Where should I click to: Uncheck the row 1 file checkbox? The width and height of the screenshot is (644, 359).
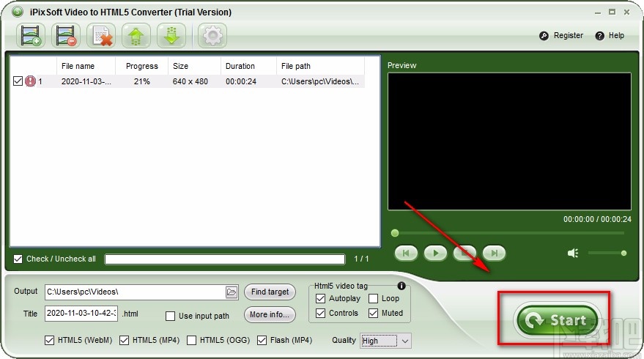coord(18,81)
